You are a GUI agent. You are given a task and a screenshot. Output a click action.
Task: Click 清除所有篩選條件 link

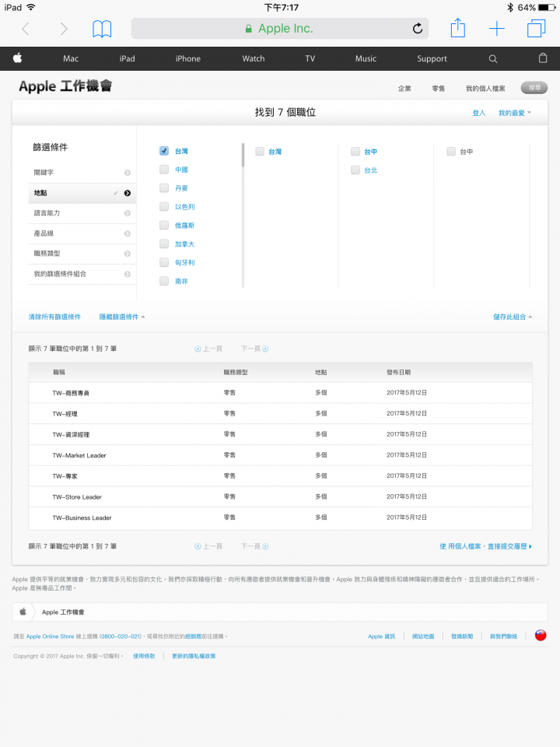(54, 317)
